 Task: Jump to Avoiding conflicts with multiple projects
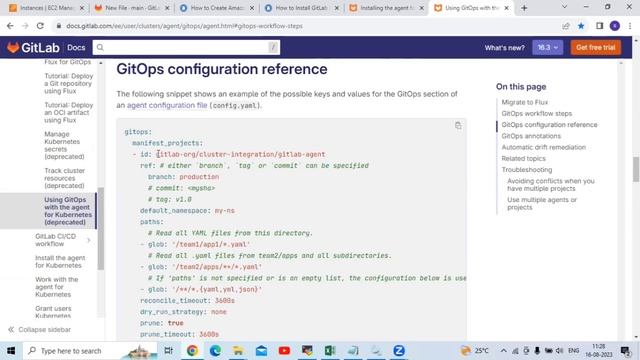pyautogui.click(x=551, y=184)
